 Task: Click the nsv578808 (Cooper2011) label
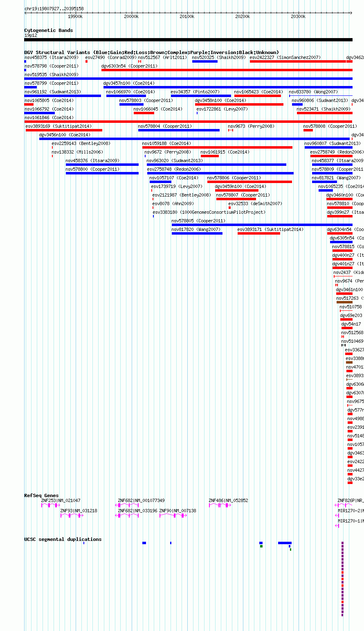[330, 126]
